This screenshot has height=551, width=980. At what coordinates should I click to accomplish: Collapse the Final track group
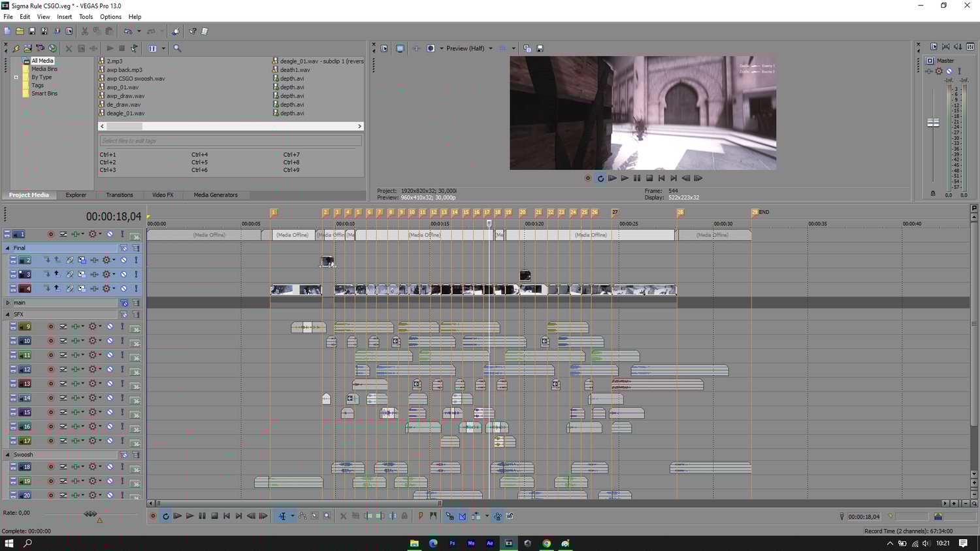(8, 248)
